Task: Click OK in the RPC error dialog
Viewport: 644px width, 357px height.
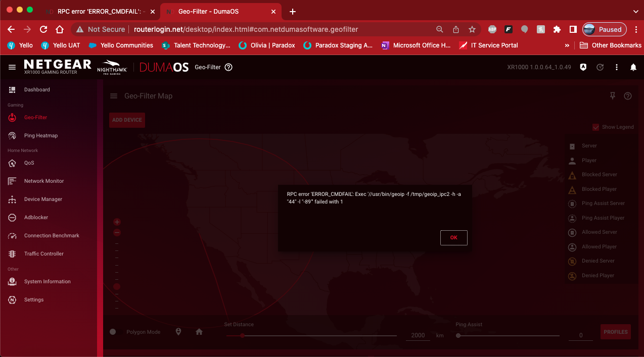Action: click(453, 238)
